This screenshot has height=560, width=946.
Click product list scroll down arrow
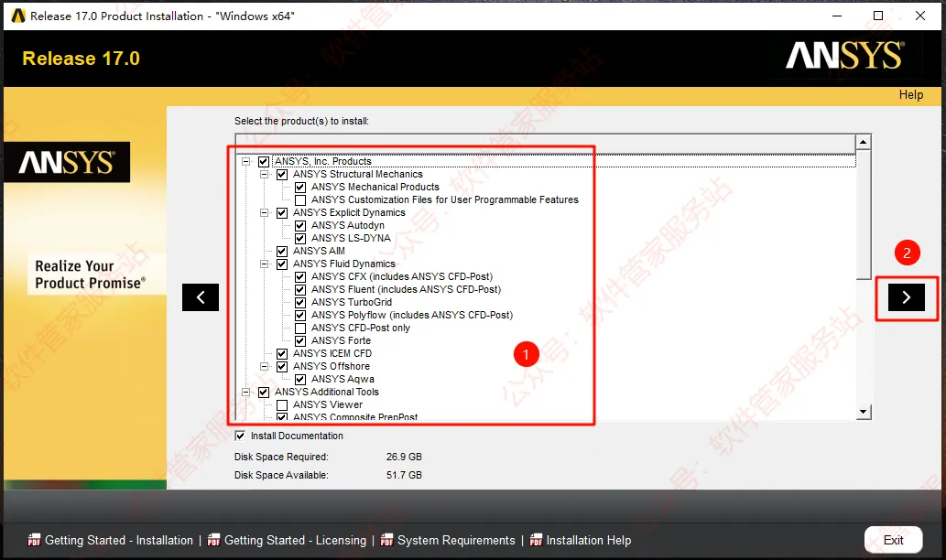coord(864,412)
